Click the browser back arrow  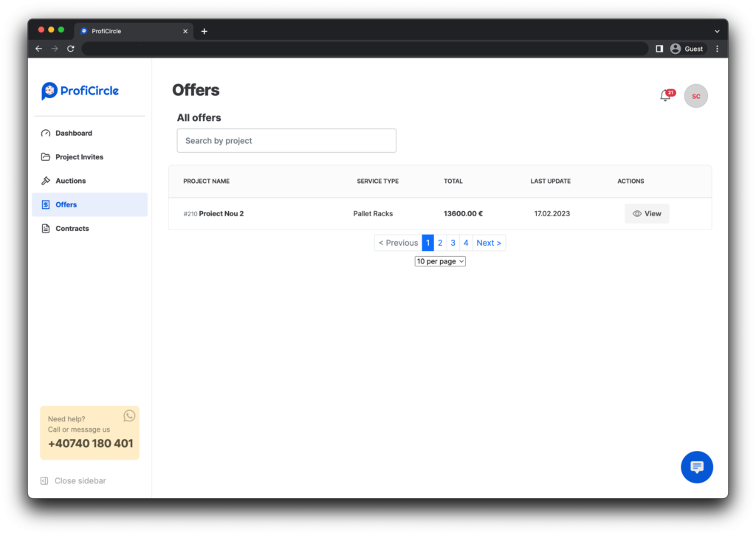[x=38, y=49]
